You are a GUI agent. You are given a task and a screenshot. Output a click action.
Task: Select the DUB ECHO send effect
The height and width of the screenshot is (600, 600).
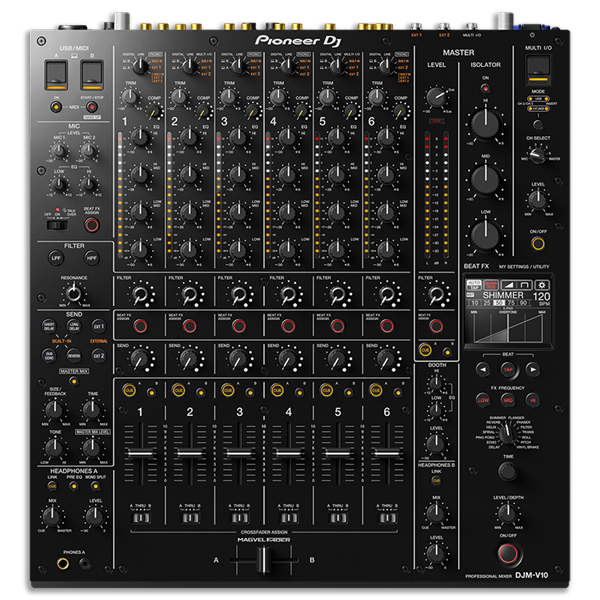(49, 355)
